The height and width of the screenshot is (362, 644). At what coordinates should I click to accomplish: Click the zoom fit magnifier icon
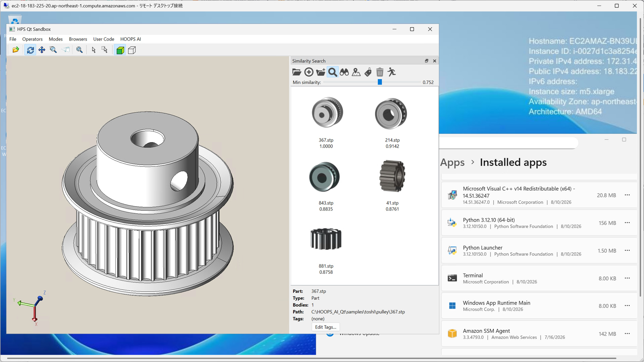[x=79, y=50]
